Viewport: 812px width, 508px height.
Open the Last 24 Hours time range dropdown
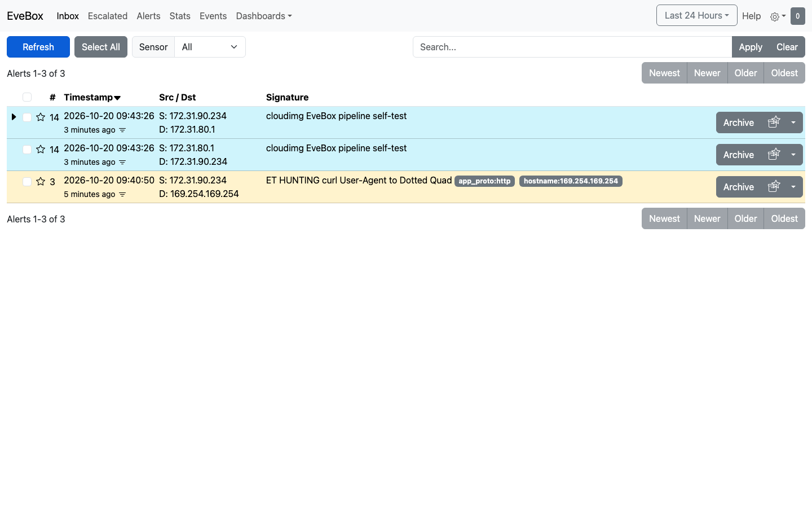(x=697, y=15)
